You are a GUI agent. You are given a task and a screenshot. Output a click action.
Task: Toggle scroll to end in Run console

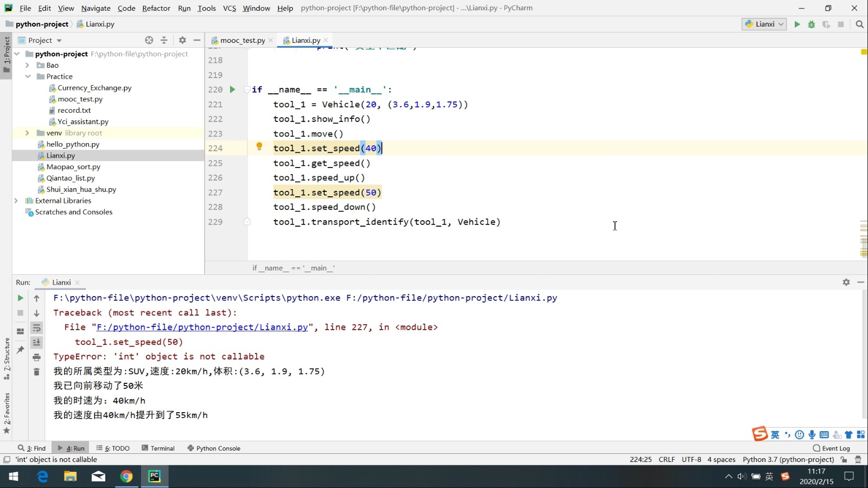pos(36,342)
